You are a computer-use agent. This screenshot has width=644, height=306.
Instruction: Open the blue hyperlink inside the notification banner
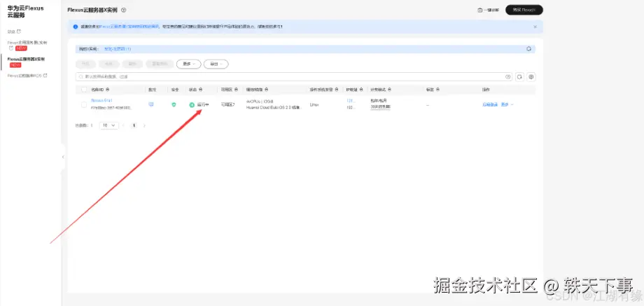(129, 27)
